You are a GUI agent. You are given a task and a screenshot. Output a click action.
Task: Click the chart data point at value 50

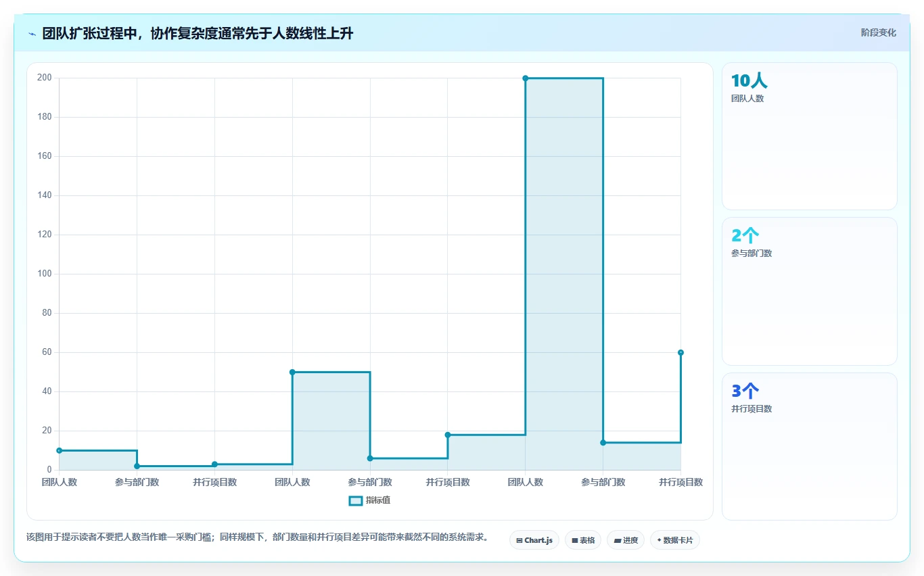292,372
